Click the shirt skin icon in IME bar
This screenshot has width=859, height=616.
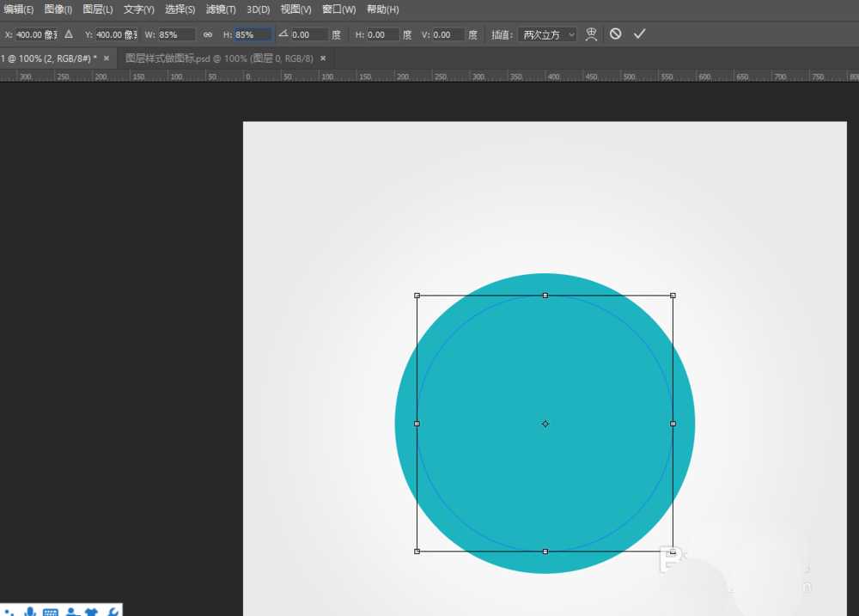(x=92, y=612)
